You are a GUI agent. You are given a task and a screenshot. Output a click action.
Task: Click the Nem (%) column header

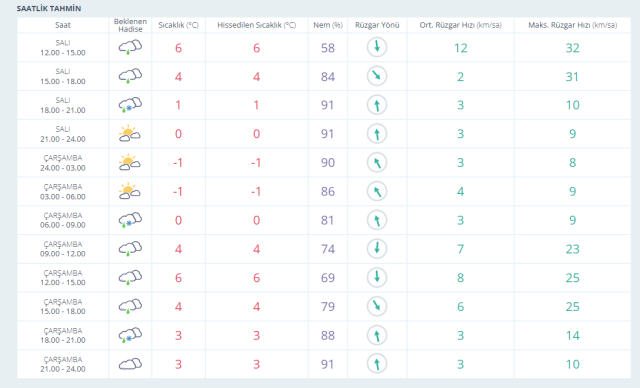328,25
